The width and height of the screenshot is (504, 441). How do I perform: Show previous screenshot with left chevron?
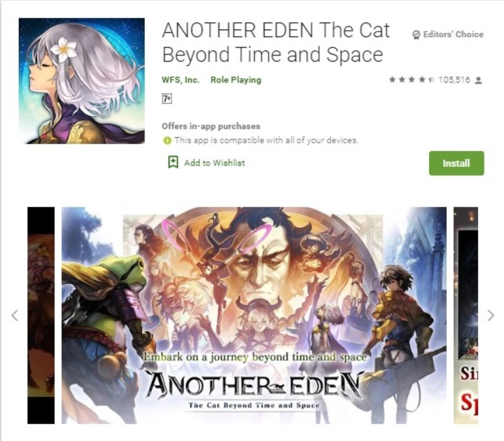click(x=15, y=315)
